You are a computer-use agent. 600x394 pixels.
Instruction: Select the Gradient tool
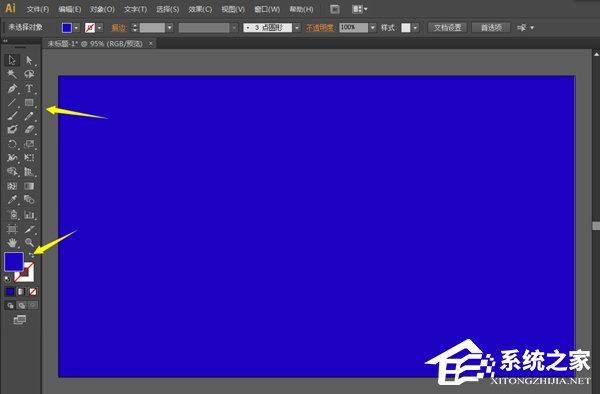[x=29, y=186]
